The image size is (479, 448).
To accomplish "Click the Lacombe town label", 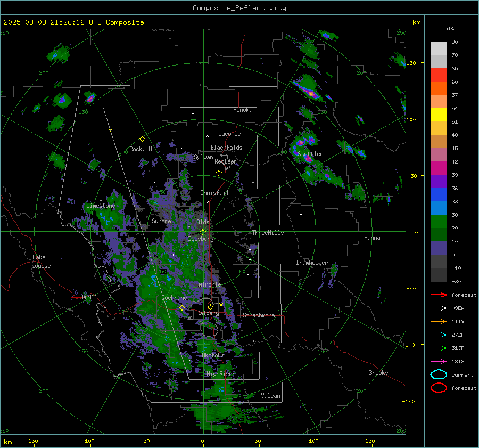I will coord(229,134).
